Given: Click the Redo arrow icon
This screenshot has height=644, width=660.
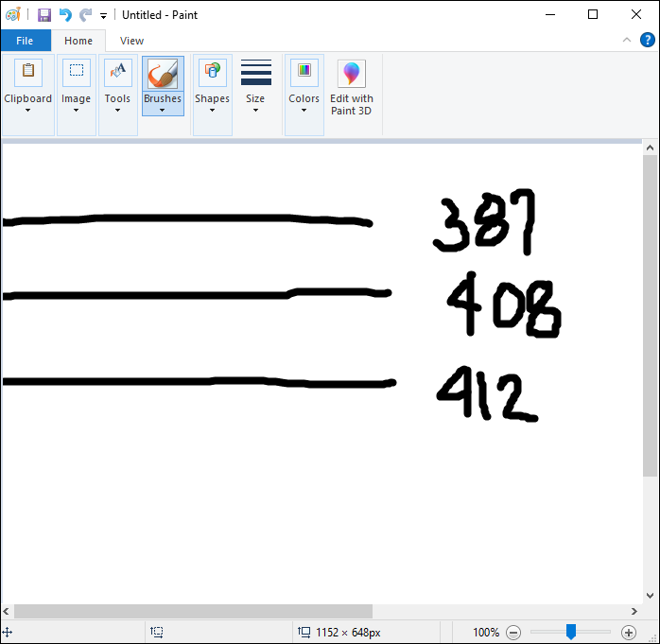Looking at the screenshot, I should tap(86, 15).
